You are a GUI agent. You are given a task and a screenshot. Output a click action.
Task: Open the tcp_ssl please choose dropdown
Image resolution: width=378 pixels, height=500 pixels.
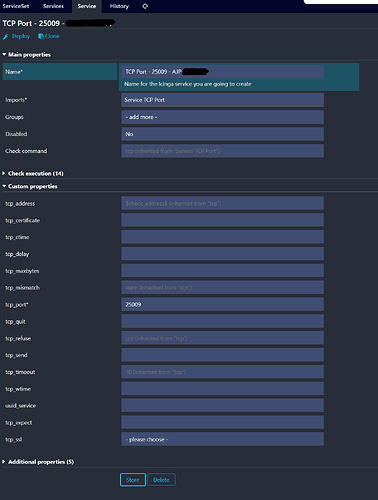(x=222, y=439)
